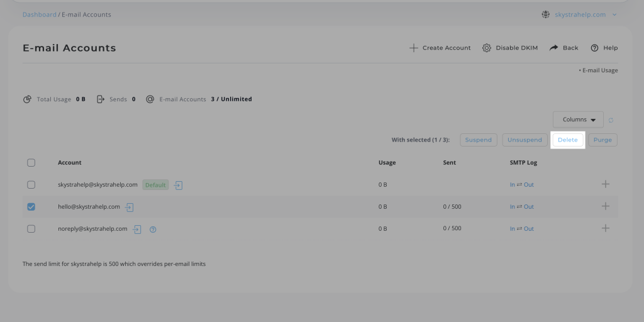The width and height of the screenshot is (644, 322).
Task: Go Back using the arrow button
Action: tap(563, 48)
